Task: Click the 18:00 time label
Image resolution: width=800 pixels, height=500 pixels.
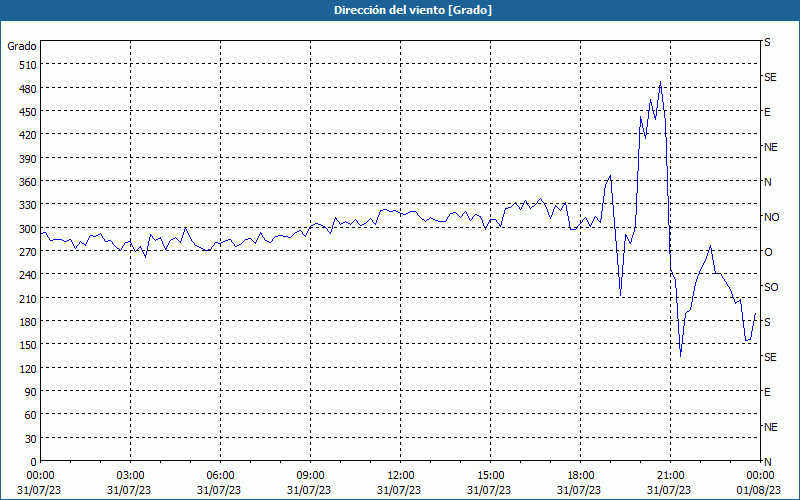Action: point(580,476)
